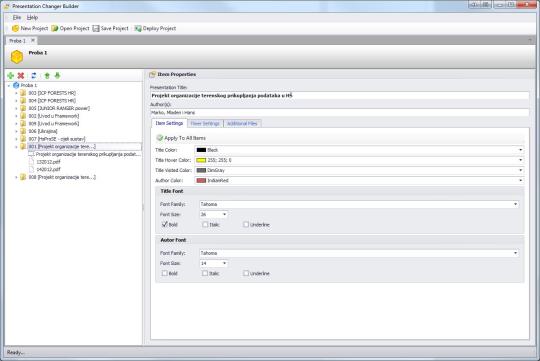Screen dimensions: 540x361
Task: Click the yellow hexagon project icon
Action: coord(17,57)
